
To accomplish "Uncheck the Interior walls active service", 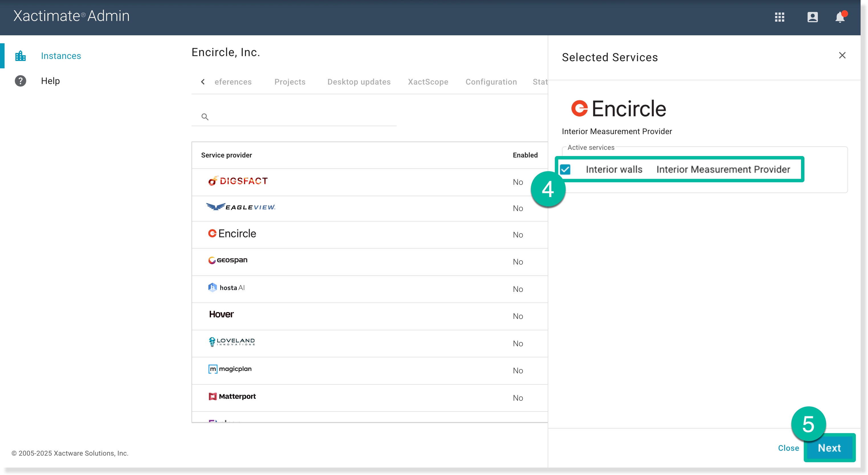I will pos(565,169).
